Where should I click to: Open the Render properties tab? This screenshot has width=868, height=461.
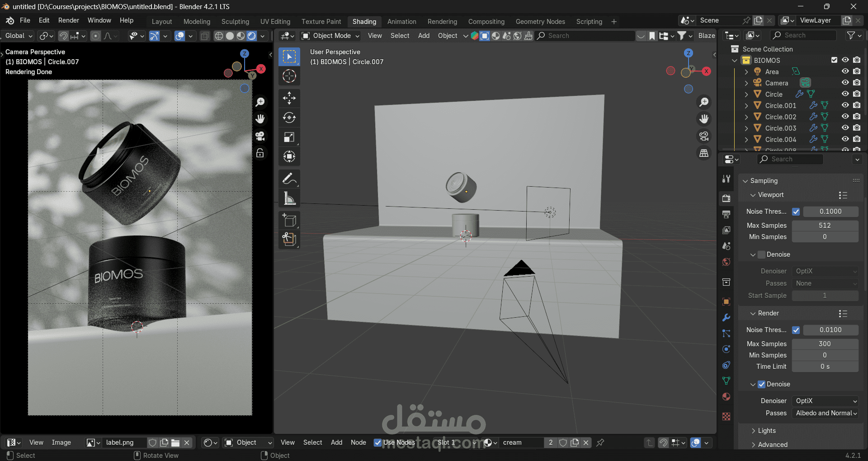pos(726,198)
